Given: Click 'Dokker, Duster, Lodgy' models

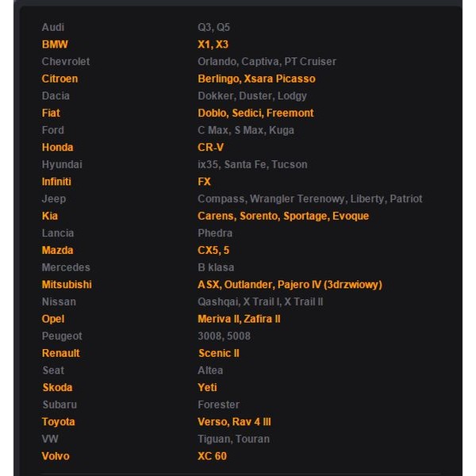Looking at the screenshot, I should coord(252,96).
